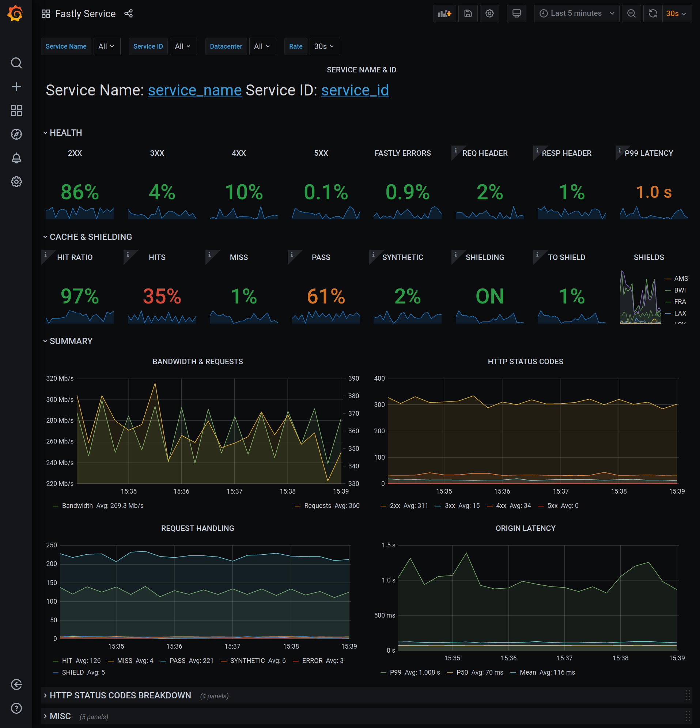Open the Explore compass icon

click(x=16, y=134)
